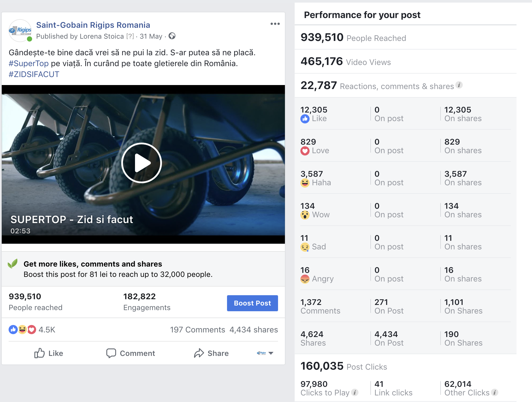Viewport: 532px width, 402px height.
Task: Click the Comment button
Action: [x=130, y=353]
